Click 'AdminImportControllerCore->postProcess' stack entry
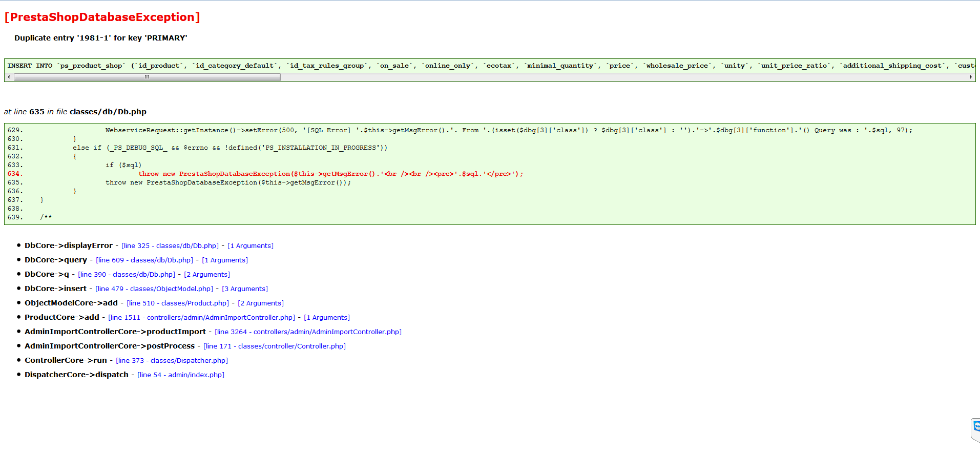 [110, 346]
